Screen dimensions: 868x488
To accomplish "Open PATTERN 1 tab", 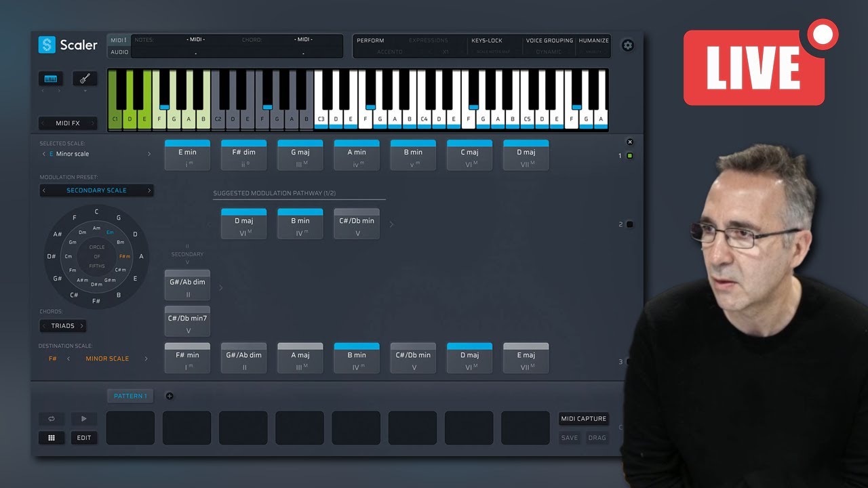I will coord(130,396).
